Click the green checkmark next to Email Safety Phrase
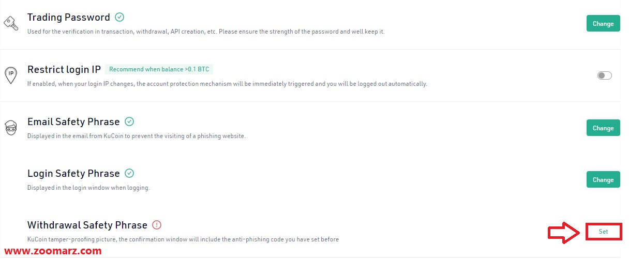644x259 pixels. tap(129, 121)
